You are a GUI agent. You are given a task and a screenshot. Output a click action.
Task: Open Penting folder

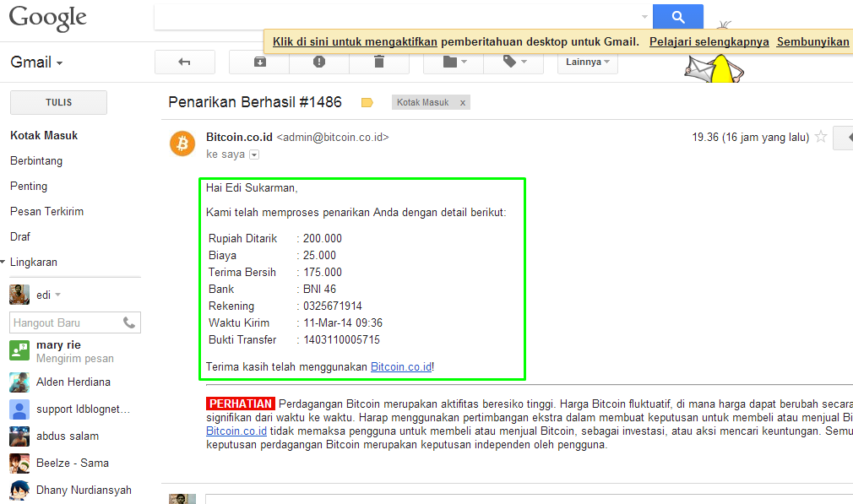pos(29,186)
